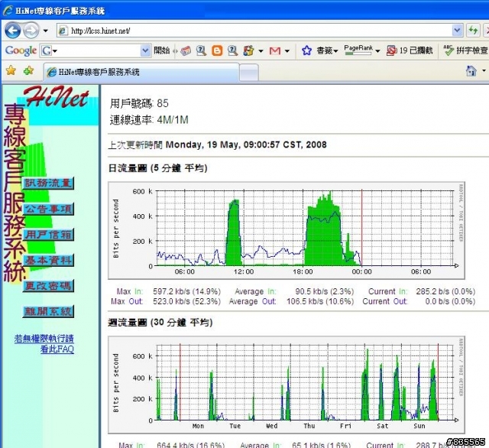Click the red news tag icon on the Google toolbar

[x=185, y=50]
